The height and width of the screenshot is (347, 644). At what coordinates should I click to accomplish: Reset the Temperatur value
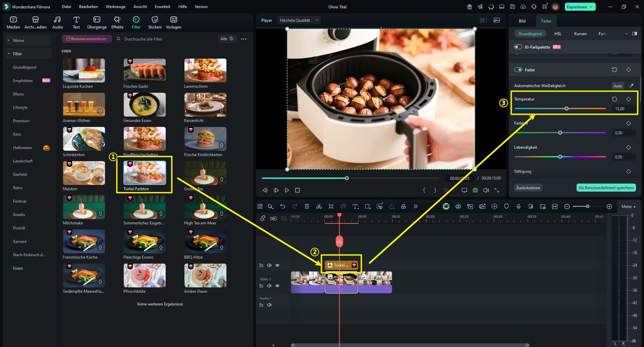614,99
